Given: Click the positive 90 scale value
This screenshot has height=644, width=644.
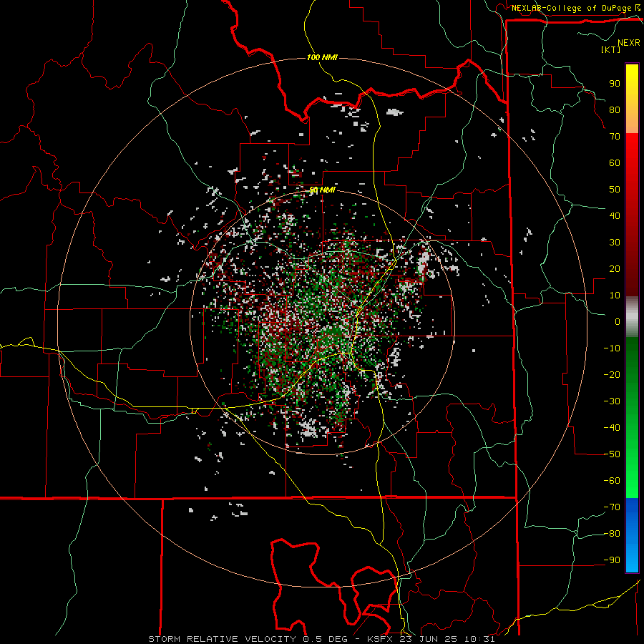Looking at the screenshot, I should tap(615, 84).
